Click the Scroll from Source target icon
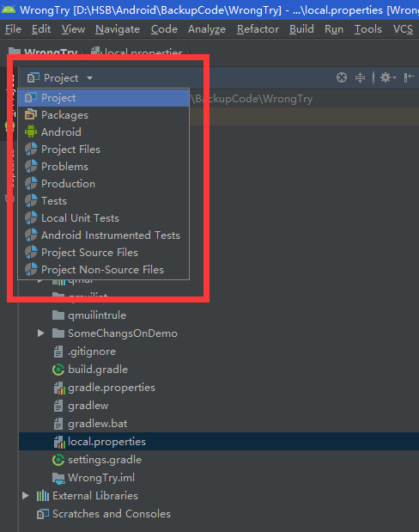419x532 pixels. (342, 77)
